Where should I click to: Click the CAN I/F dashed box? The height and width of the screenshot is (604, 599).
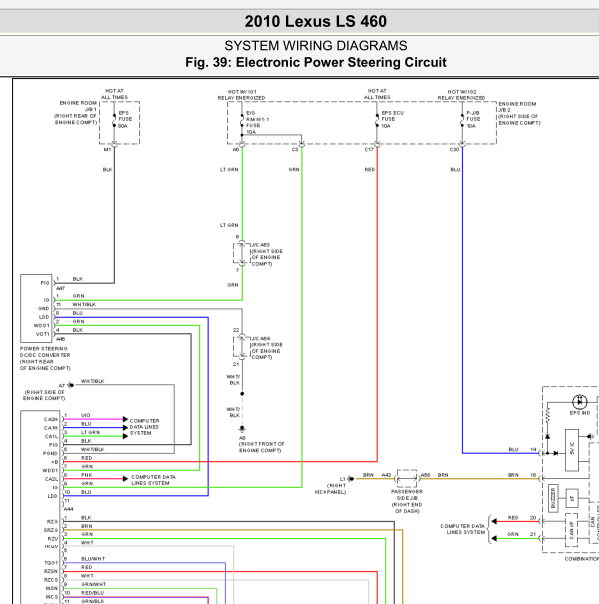[572, 530]
